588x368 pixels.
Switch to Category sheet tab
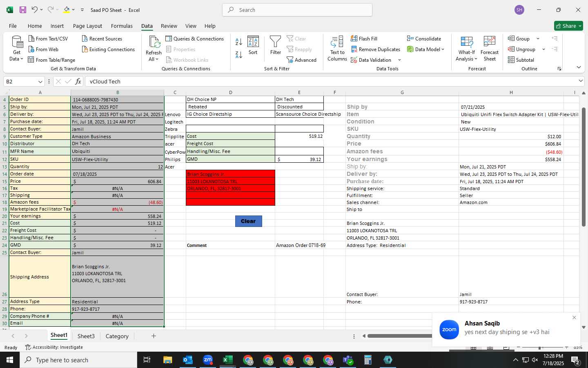[117, 336]
